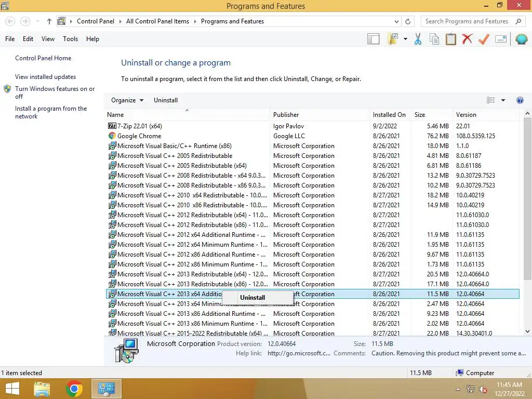Open View installed updates link
The image size is (532, 399).
tap(46, 77)
